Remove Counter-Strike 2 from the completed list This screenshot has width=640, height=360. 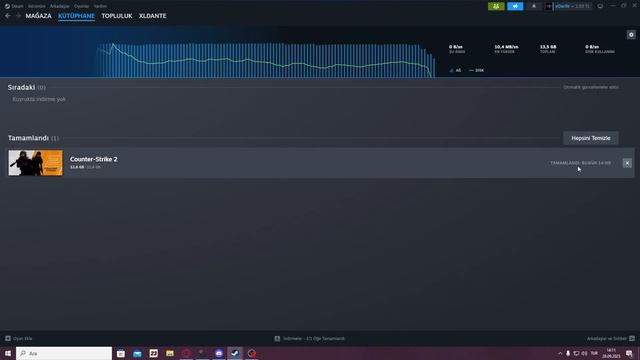pos(627,163)
